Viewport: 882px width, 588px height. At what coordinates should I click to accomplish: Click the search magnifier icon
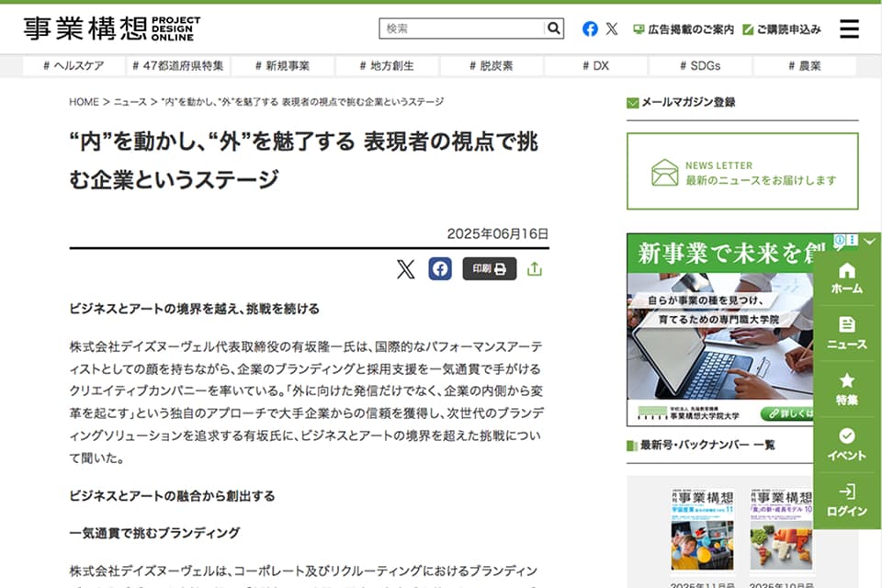coord(553,28)
